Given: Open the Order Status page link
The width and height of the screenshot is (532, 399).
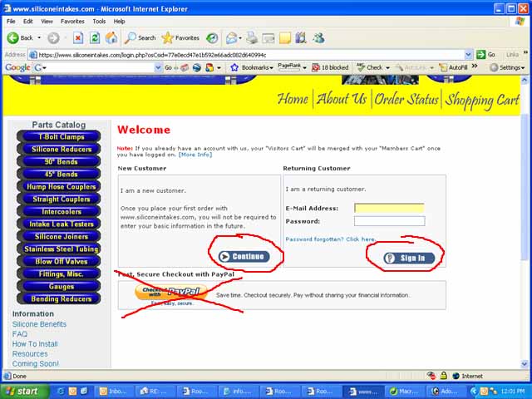Looking at the screenshot, I should pyautogui.click(x=406, y=99).
